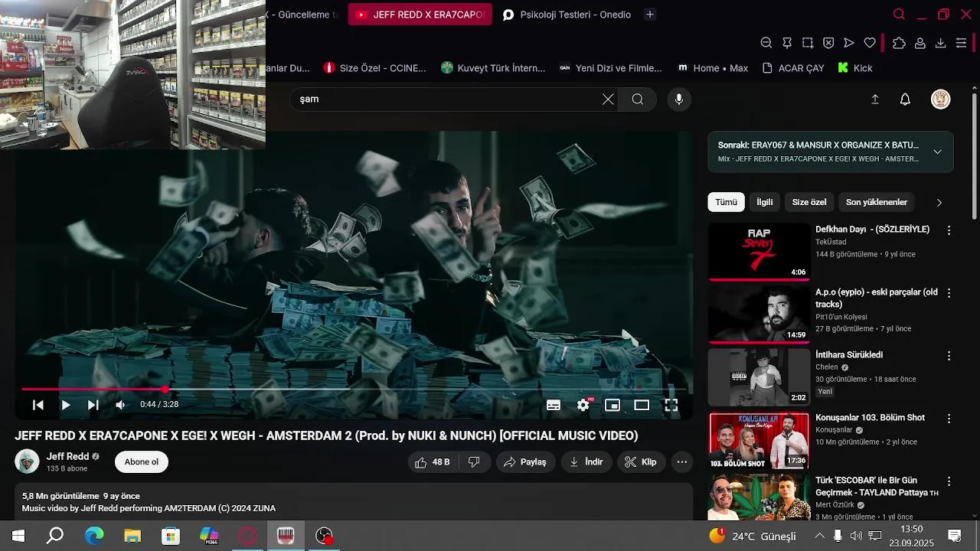Open the Kick bookmark
Image resolution: width=980 pixels, height=551 pixels.
click(855, 68)
